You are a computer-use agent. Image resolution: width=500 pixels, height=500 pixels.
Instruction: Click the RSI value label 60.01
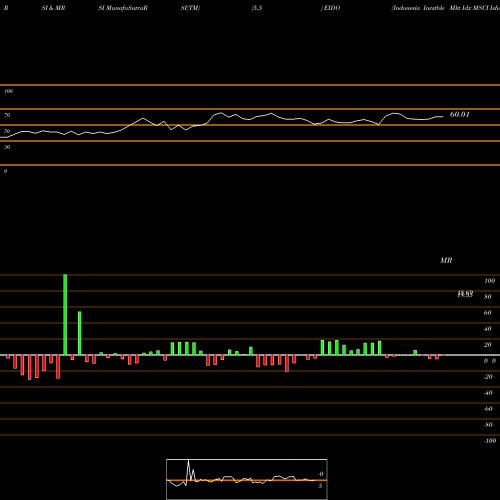(x=460, y=114)
